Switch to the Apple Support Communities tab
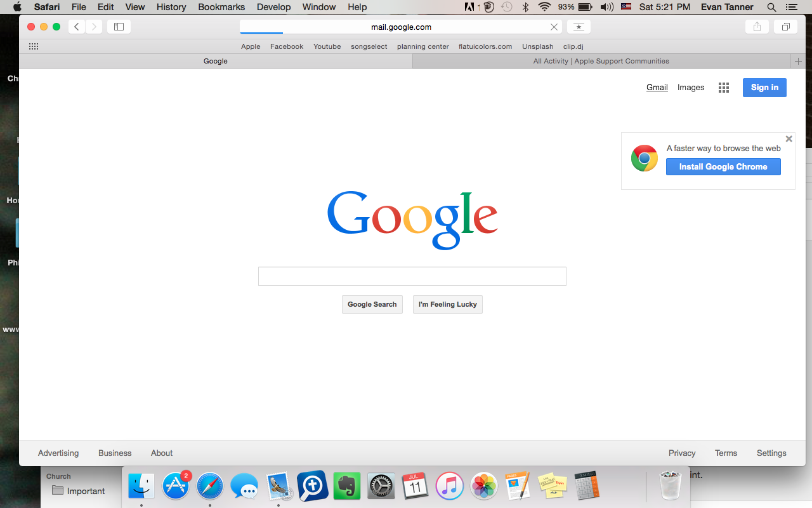This screenshot has height=508, width=812. (x=601, y=61)
